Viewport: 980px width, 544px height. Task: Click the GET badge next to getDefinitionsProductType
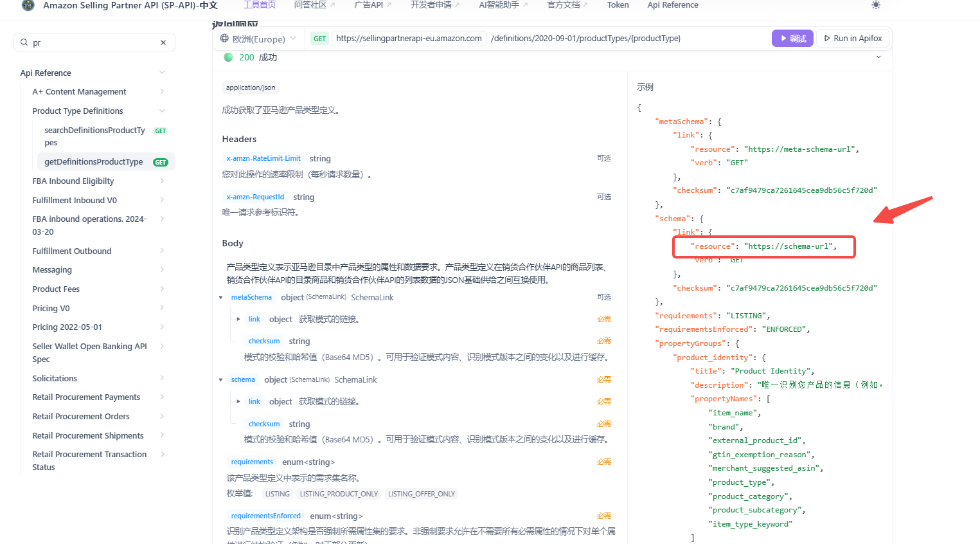tap(161, 162)
